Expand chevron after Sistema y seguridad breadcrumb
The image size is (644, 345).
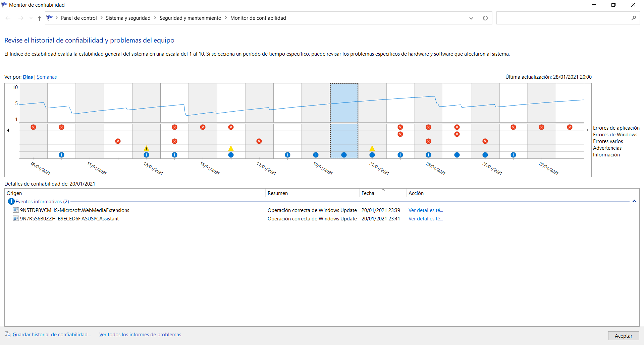pyautogui.click(x=155, y=18)
